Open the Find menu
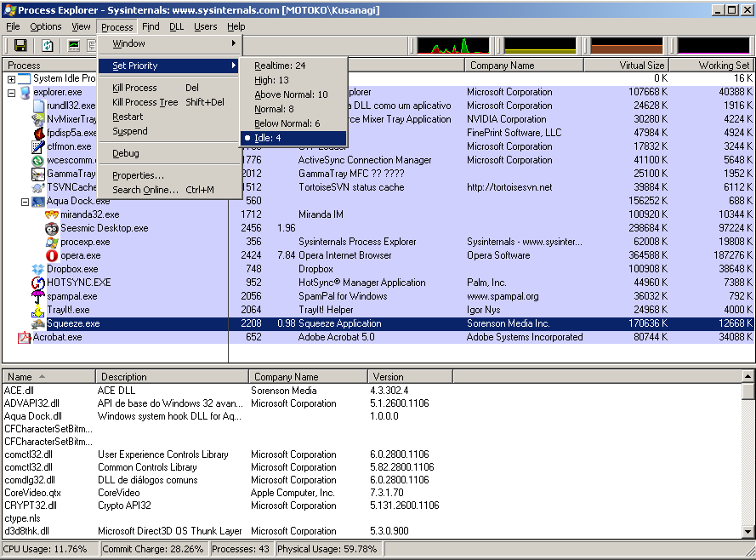The width and height of the screenshot is (756, 560). click(x=151, y=26)
